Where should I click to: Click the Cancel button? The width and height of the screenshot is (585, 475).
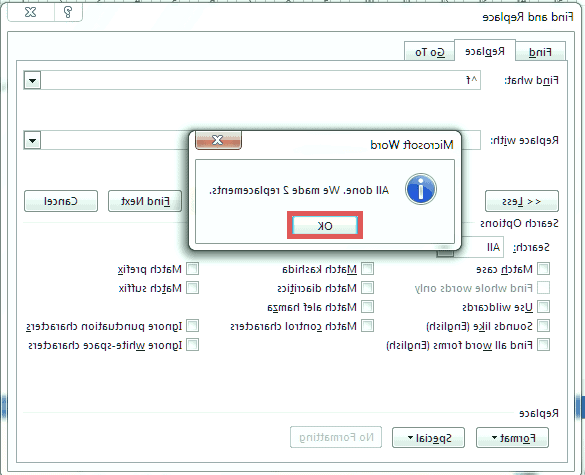(61, 201)
